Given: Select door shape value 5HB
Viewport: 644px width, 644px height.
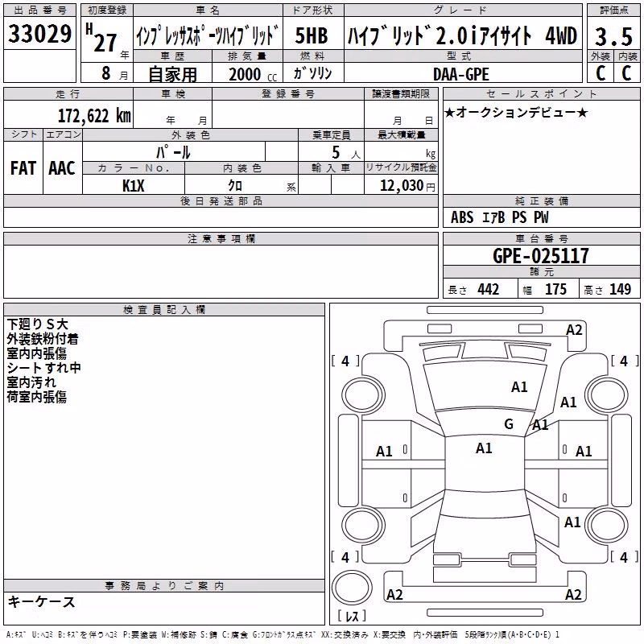Looking at the screenshot, I should coord(312,35).
